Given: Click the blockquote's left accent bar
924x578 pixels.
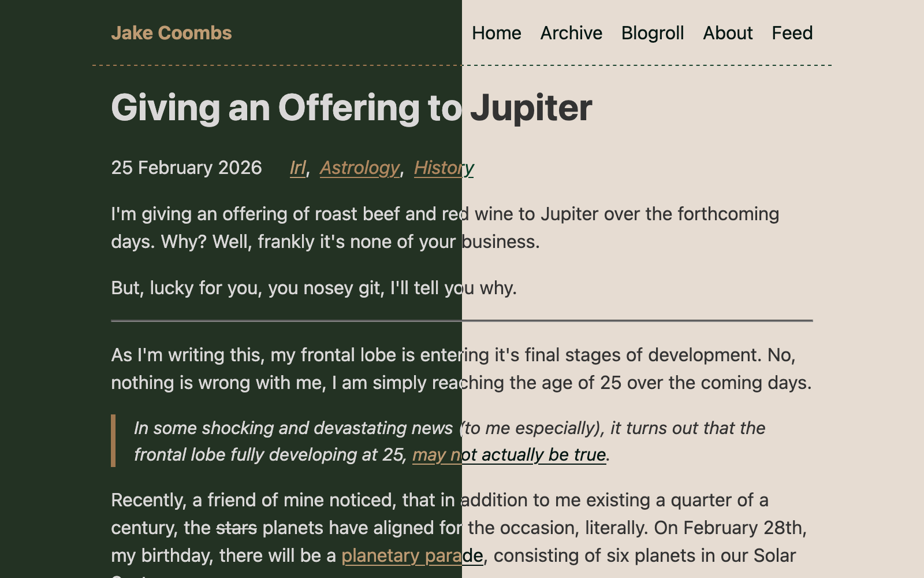Looking at the screenshot, I should pyautogui.click(x=113, y=440).
